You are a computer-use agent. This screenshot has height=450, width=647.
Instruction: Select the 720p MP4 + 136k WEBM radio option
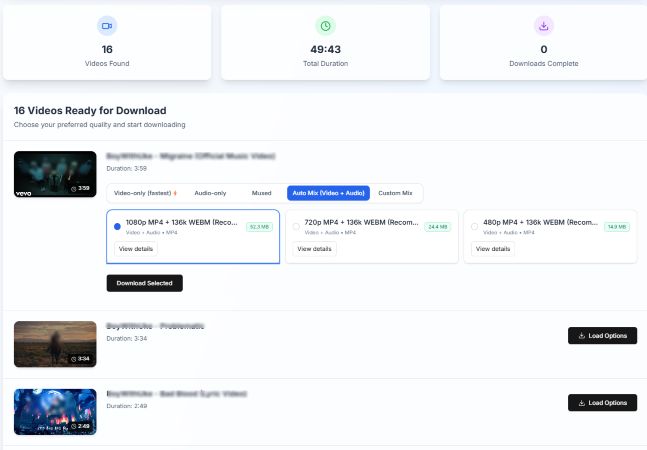click(x=297, y=226)
